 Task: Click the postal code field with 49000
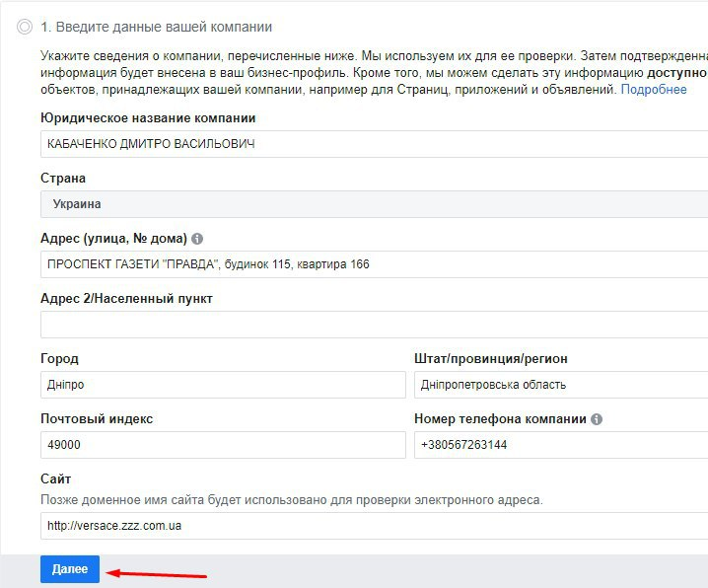(223, 445)
